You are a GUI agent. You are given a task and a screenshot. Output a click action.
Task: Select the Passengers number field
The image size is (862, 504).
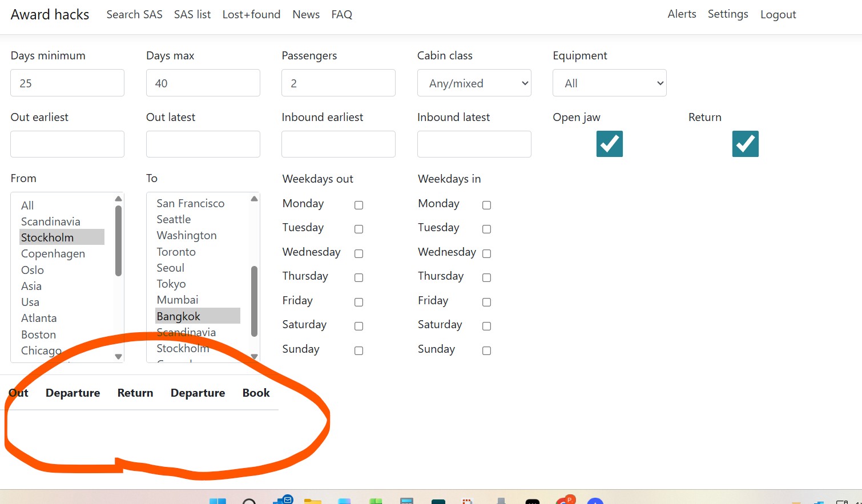pyautogui.click(x=339, y=83)
